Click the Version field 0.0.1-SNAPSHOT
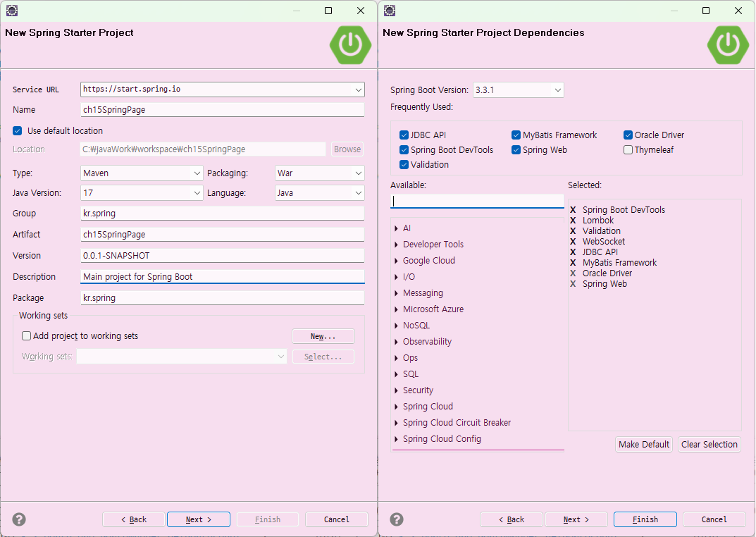Screen dimensions: 756x537 click(x=222, y=256)
